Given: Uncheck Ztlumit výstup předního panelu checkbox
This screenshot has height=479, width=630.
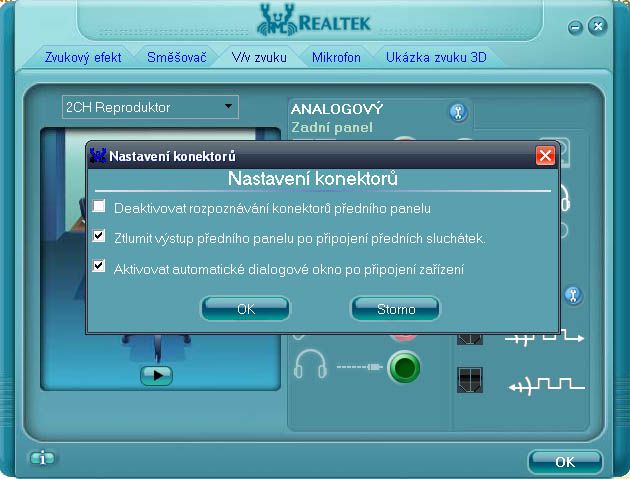Looking at the screenshot, I should coord(99,236).
